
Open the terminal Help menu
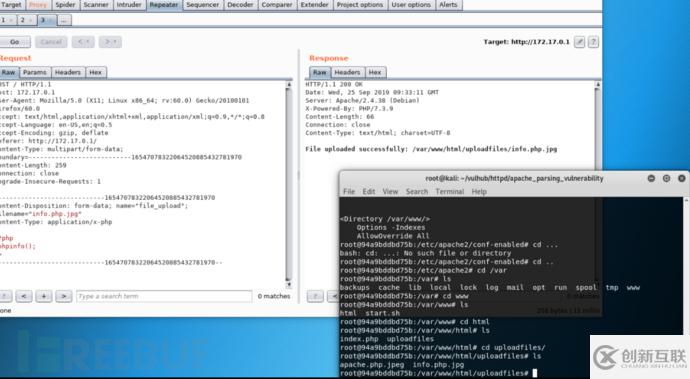(479, 191)
